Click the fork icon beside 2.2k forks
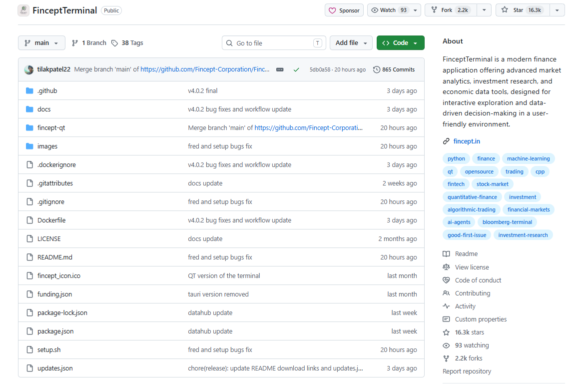Viewport: 588px width, 385px height. pyautogui.click(x=446, y=358)
